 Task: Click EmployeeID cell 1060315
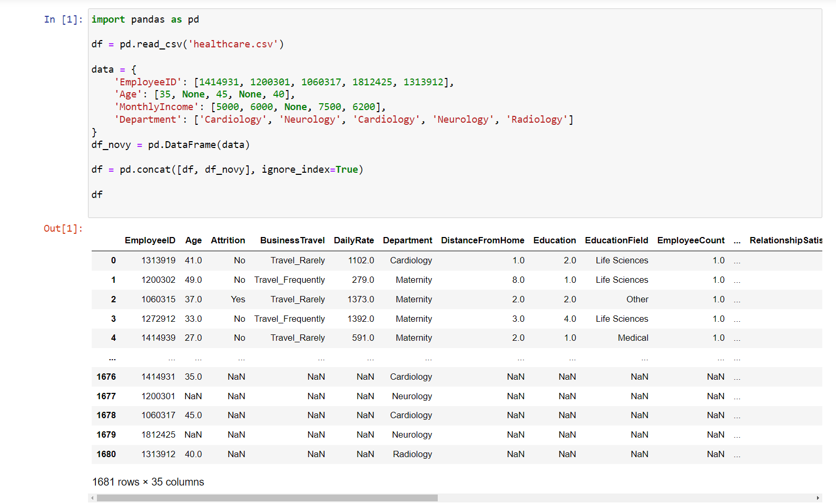click(159, 299)
